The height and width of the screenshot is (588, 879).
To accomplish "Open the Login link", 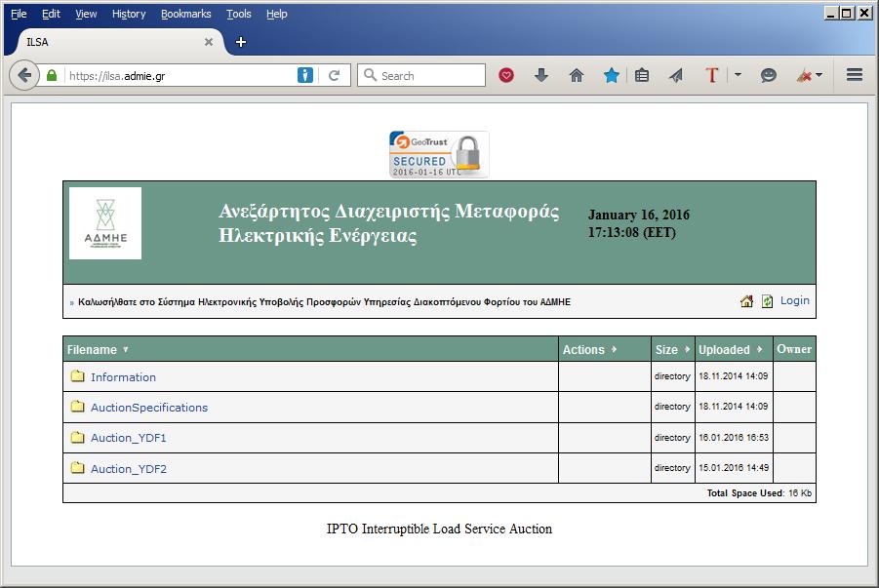I will 794,300.
